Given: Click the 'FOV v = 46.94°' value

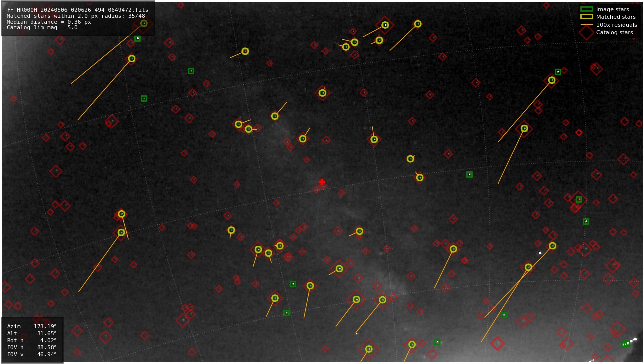Looking at the screenshot, I should pos(32,354).
